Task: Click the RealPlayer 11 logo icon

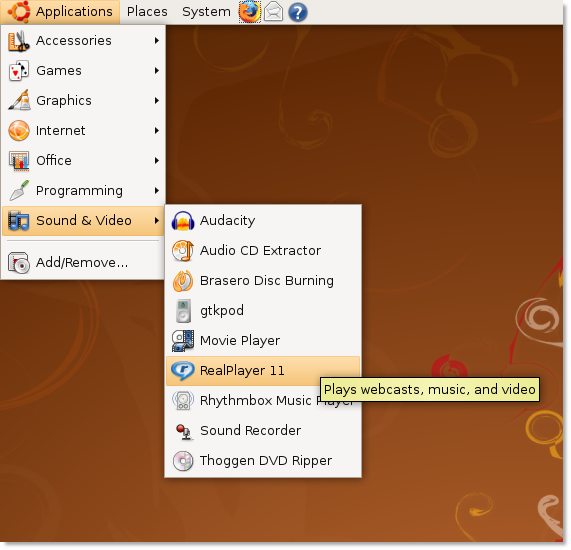Action: (x=183, y=371)
